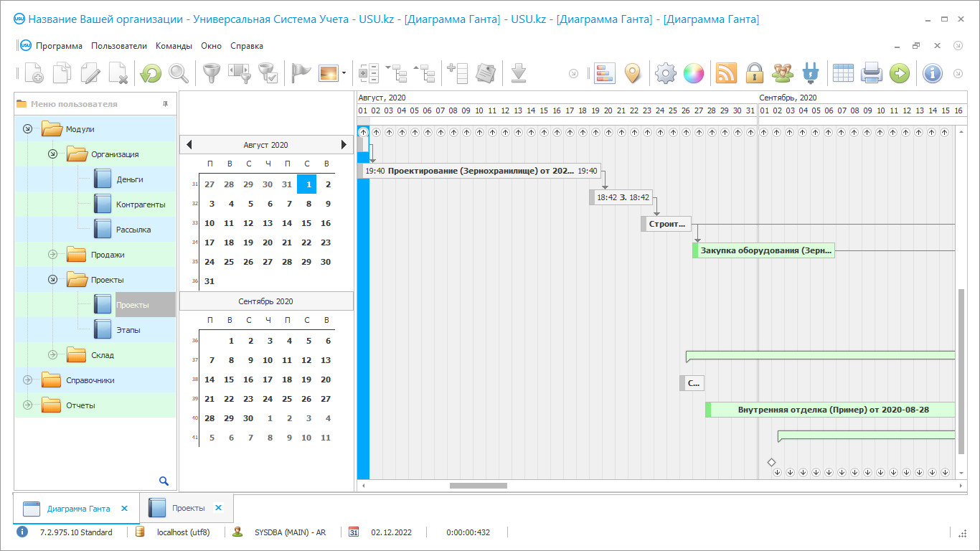Screen dimensions: 980x551
Task: Click the collapse tree nodes icon
Action: (x=425, y=72)
